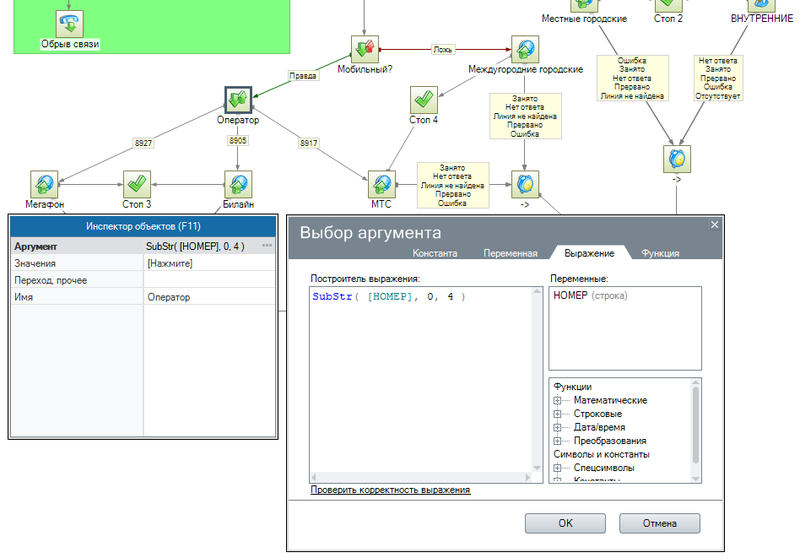Confirm with the OK button
The height and width of the screenshot is (558, 800).
tap(565, 523)
